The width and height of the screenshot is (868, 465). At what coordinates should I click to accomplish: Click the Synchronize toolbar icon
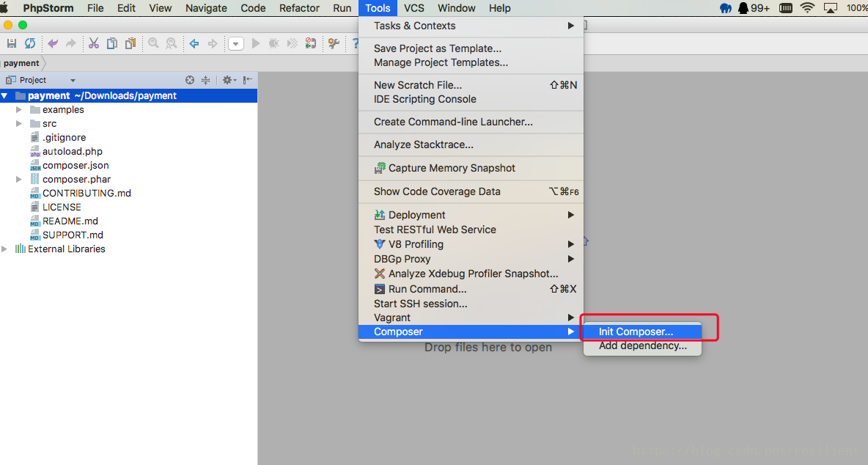pyautogui.click(x=30, y=43)
